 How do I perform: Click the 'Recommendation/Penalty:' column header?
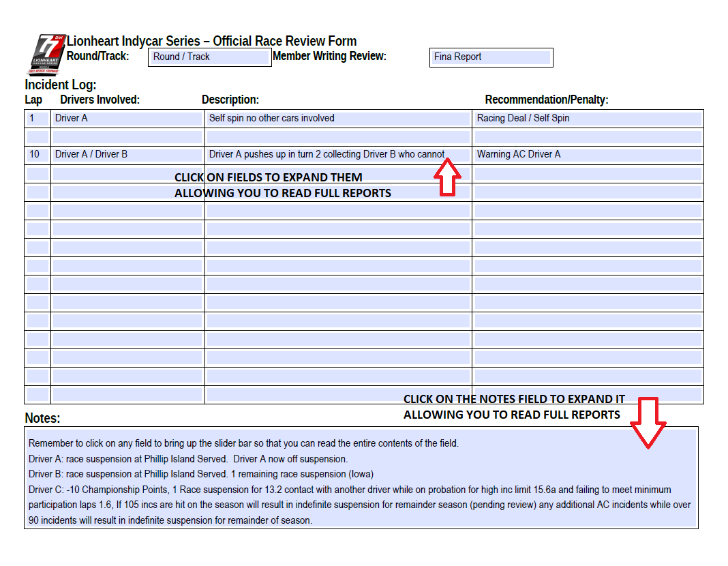pos(547,100)
